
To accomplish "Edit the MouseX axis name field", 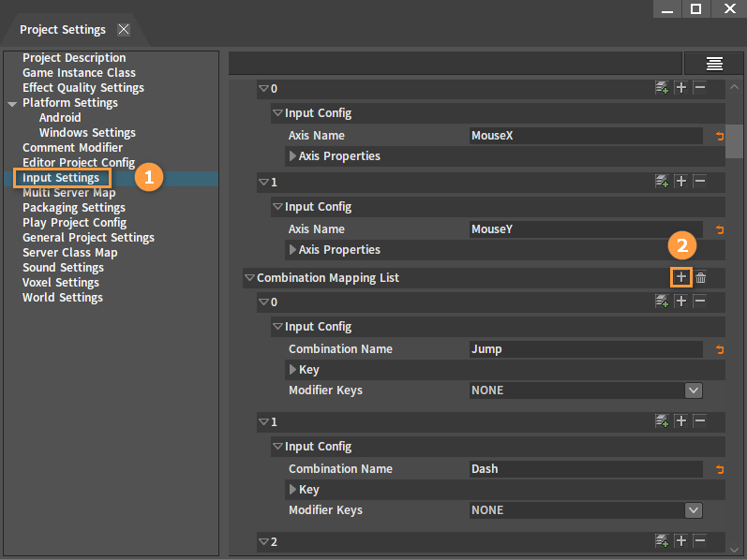I will click(586, 136).
